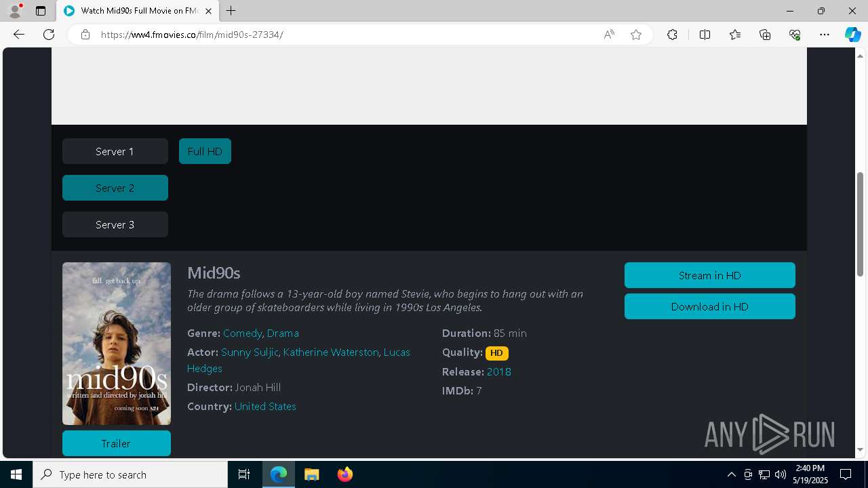Click the HD quality badge
Image resolution: width=868 pixels, height=488 pixels.
pos(497,353)
